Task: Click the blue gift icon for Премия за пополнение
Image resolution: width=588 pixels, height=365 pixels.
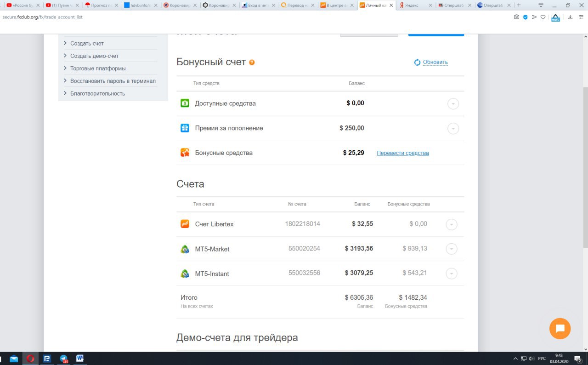Action: pyautogui.click(x=185, y=128)
